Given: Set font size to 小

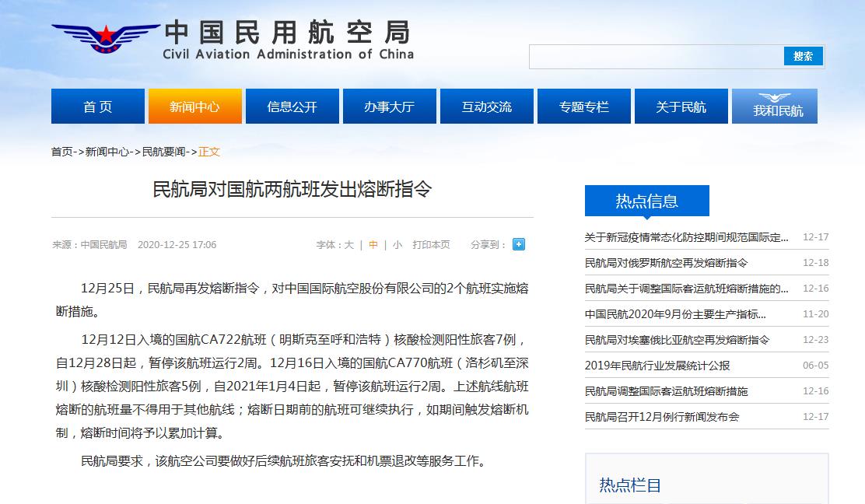Looking at the screenshot, I should (x=397, y=245).
